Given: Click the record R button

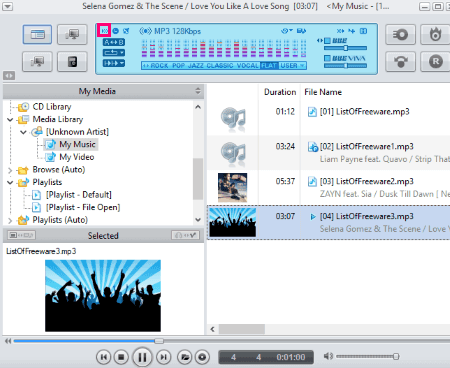Looking at the screenshot, I should pos(435,61).
